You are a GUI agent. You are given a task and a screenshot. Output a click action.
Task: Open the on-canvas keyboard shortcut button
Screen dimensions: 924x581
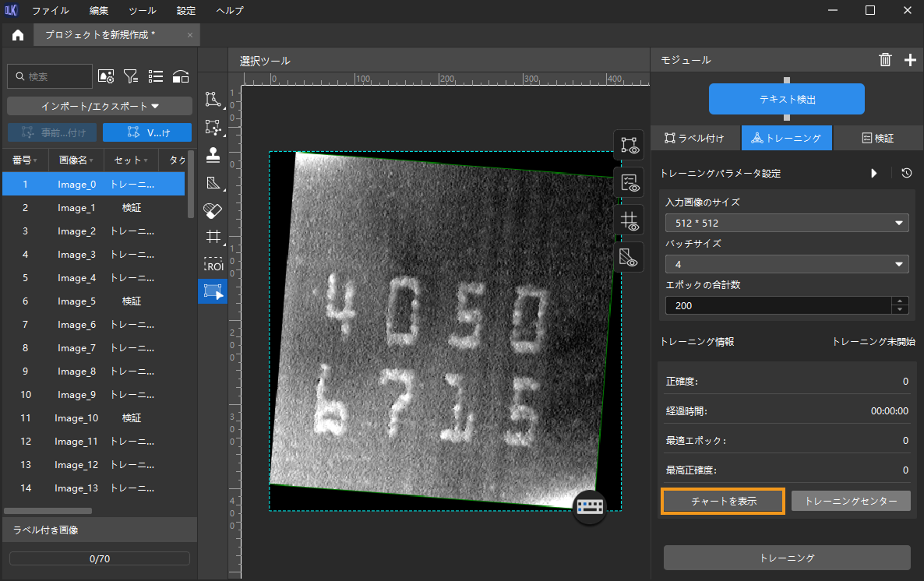pyautogui.click(x=589, y=506)
